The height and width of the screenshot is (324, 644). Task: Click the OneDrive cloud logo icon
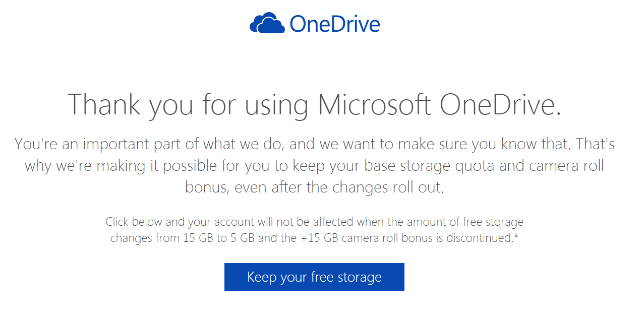coord(268,23)
